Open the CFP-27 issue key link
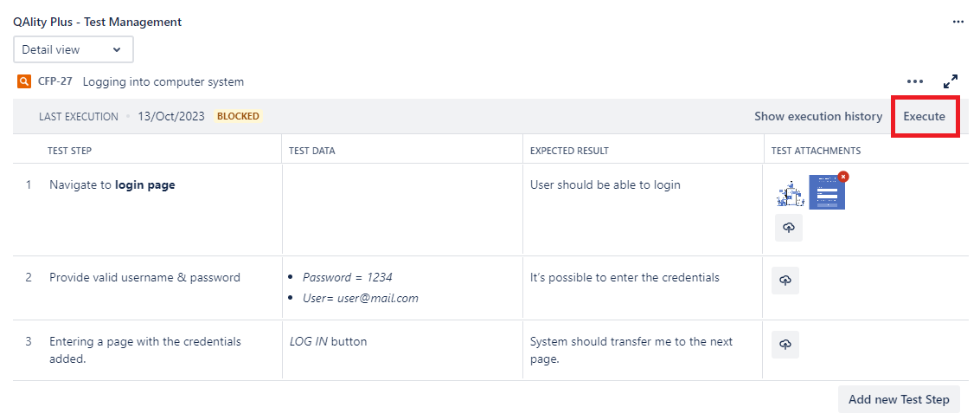The image size is (980, 420). click(x=55, y=81)
